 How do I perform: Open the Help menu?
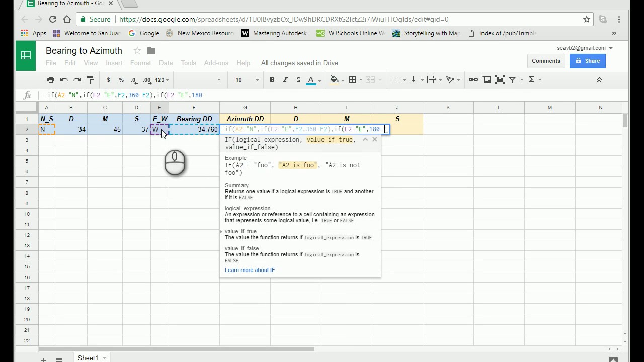(x=243, y=63)
